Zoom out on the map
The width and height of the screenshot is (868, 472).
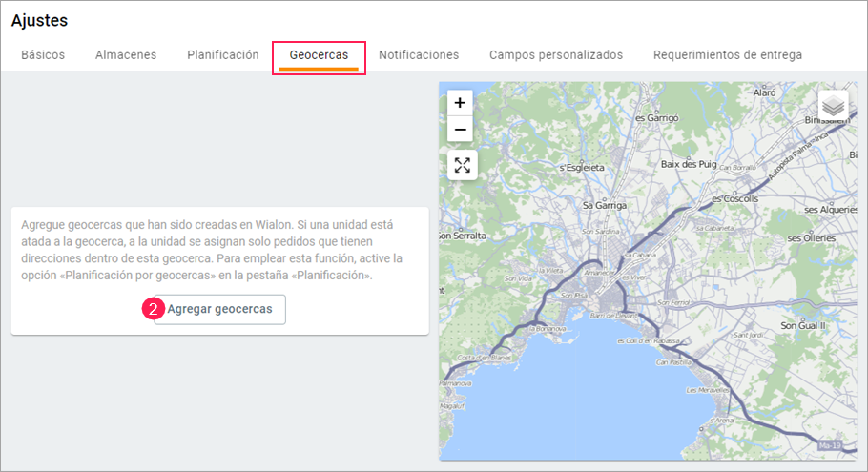460,130
